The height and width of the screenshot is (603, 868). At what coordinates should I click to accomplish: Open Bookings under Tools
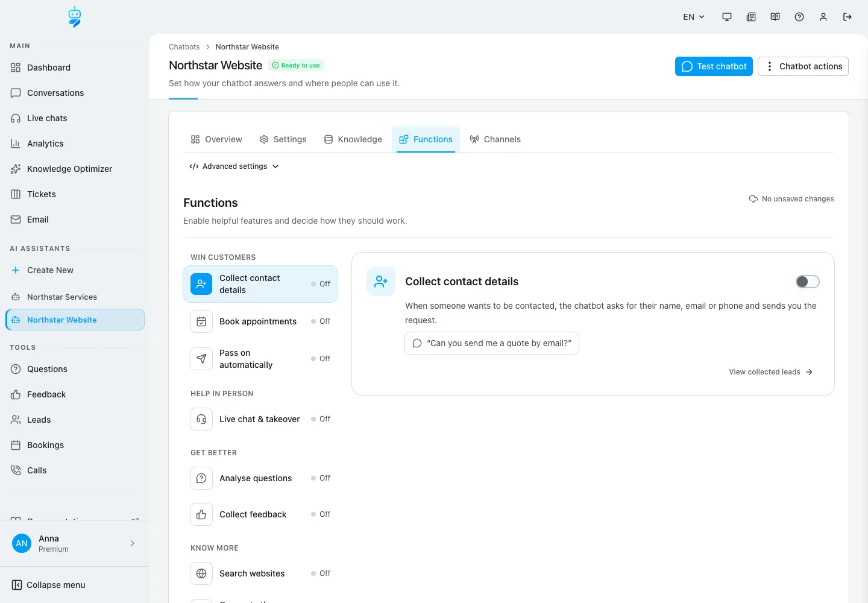pyautogui.click(x=75, y=445)
